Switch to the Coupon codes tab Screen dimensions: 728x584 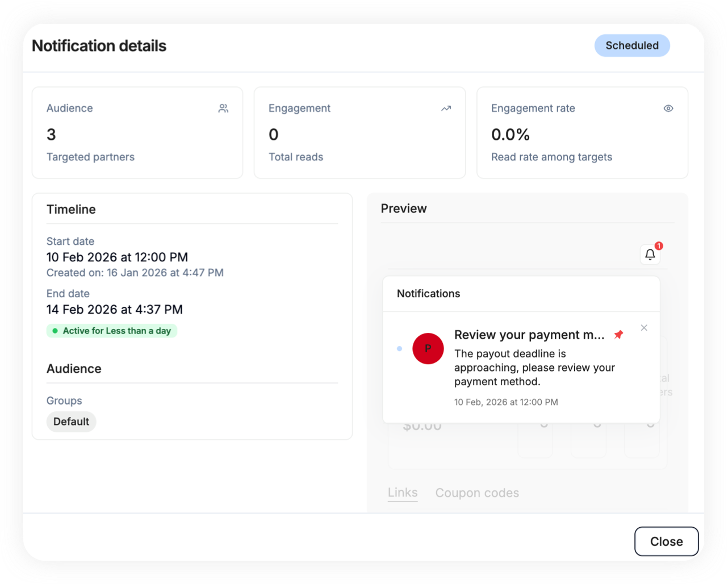pyautogui.click(x=477, y=493)
